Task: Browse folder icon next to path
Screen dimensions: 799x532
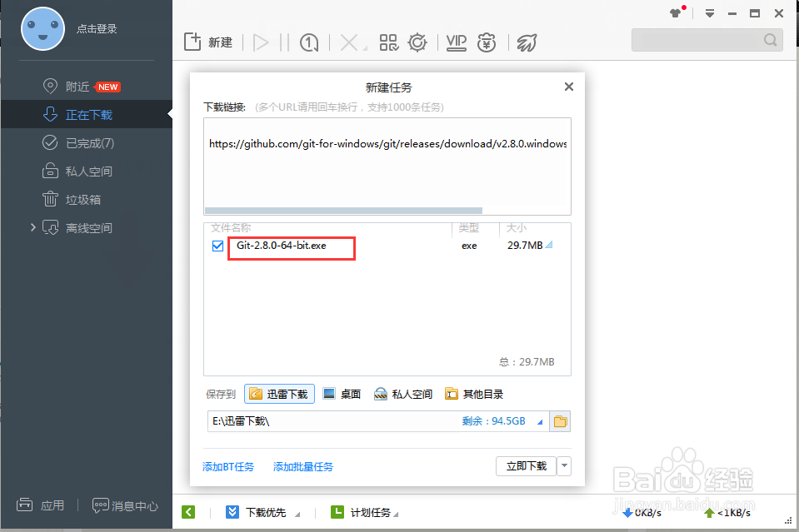Action: pyautogui.click(x=560, y=421)
